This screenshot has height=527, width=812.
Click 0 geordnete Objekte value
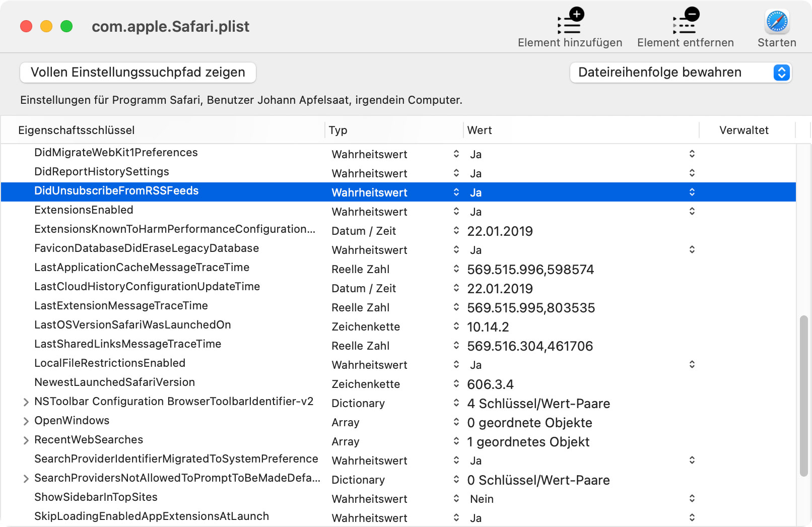(529, 423)
